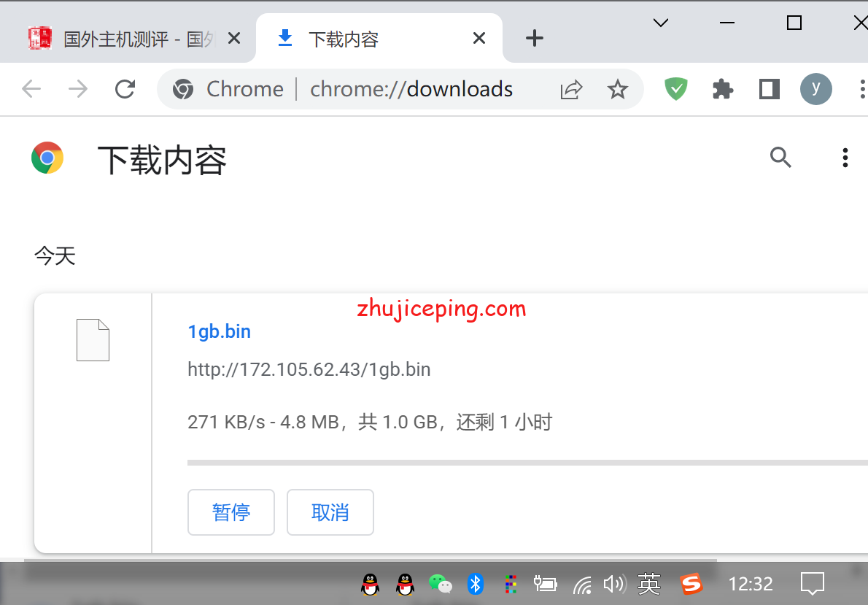Open the Bluetooth tray icon

(476, 584)
